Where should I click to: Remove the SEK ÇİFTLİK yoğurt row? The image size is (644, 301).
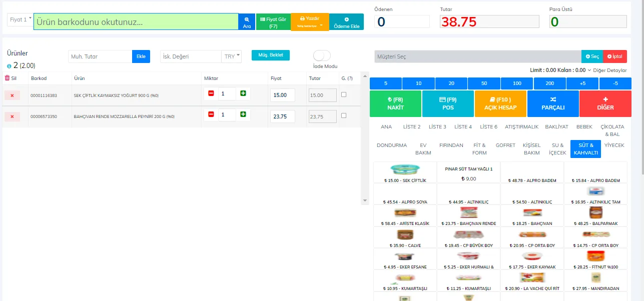coord(12,95)
